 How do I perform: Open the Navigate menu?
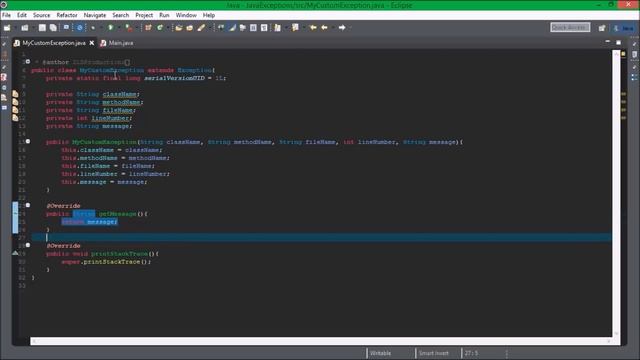point(95,15)
